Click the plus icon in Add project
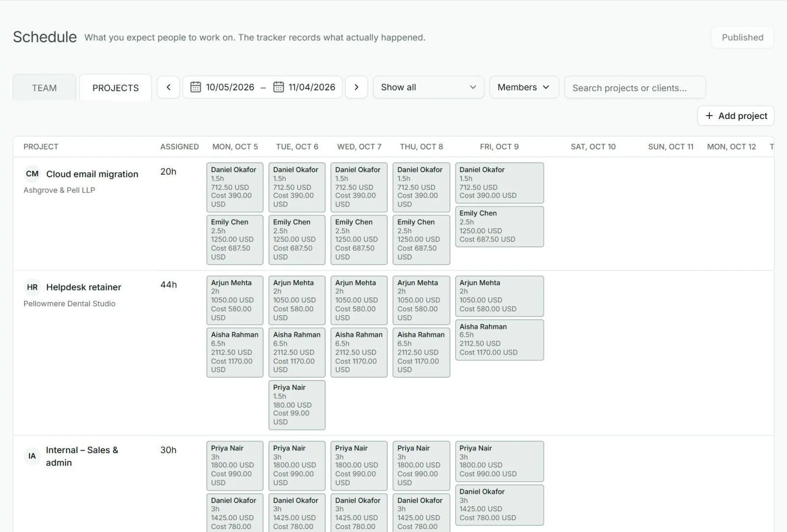Viewport: 787px width, 532px height. (x=709, y=116)
